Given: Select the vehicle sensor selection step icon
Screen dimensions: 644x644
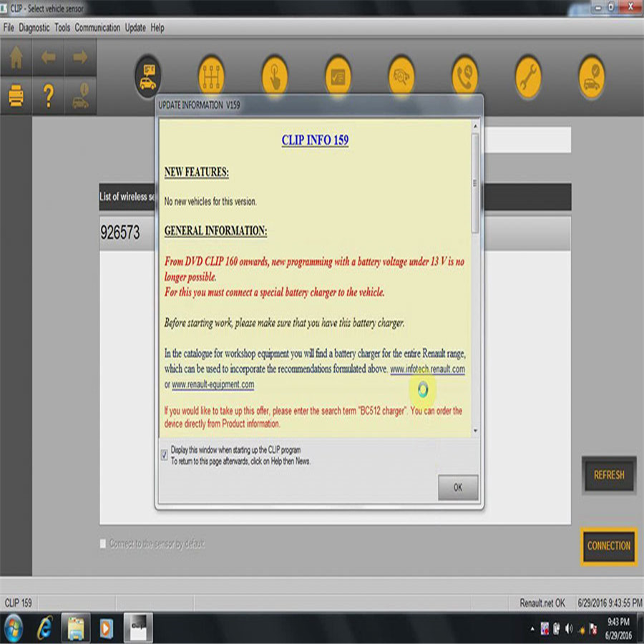Looking at the screenshot, I should tap(148, 77).
